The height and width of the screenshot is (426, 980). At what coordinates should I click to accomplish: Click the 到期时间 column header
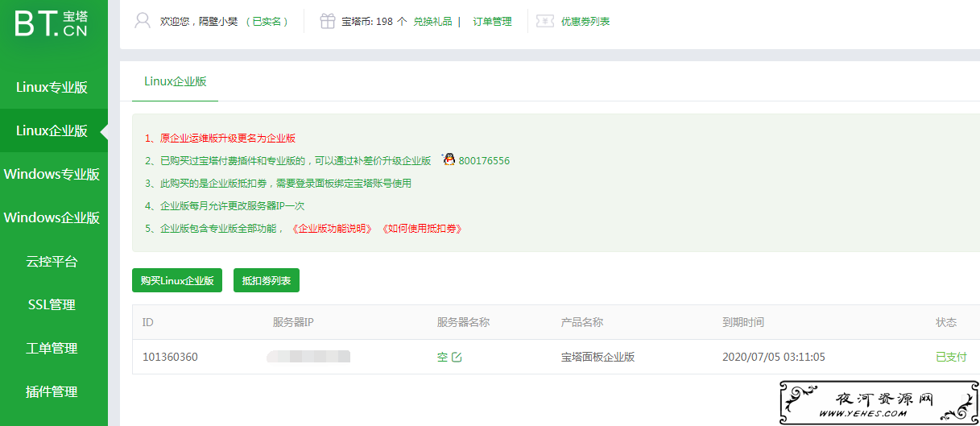[743, 322]
